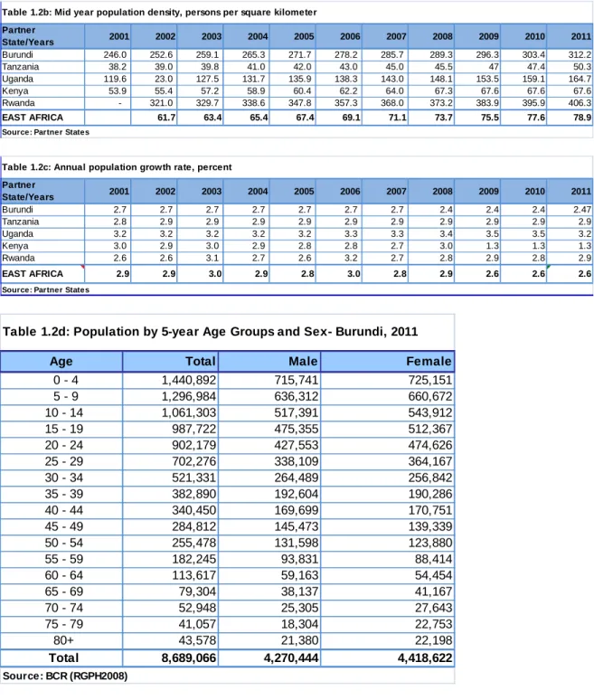
Task: Select Uganda 2002 density value 23.0
Action: click(164, 79)
